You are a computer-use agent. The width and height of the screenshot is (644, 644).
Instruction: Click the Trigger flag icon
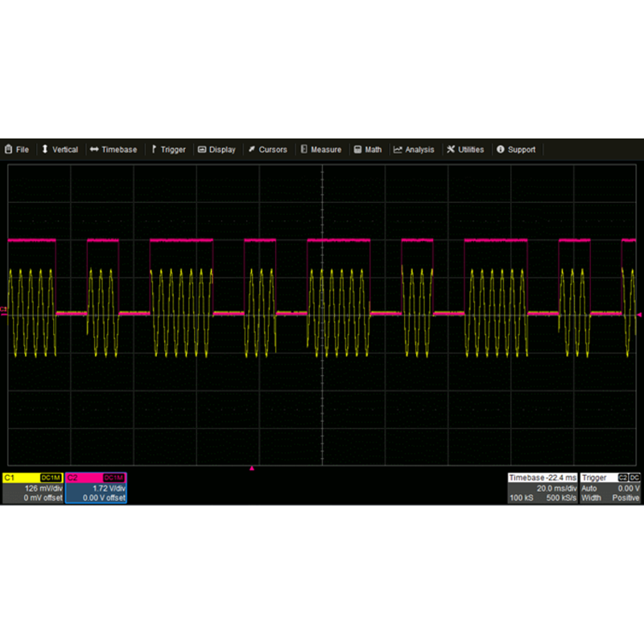click(155, 150)
